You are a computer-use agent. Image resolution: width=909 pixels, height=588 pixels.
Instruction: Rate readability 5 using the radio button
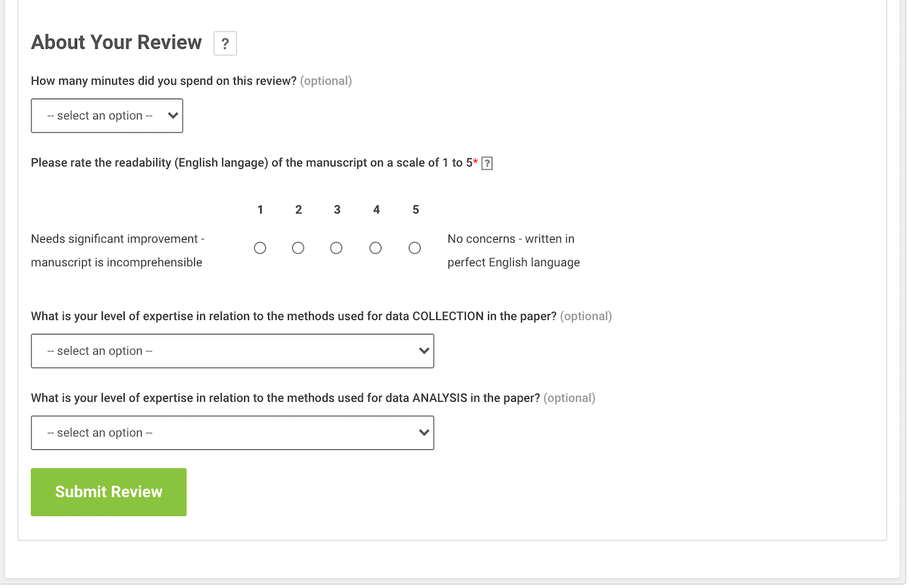coord(415,248)
